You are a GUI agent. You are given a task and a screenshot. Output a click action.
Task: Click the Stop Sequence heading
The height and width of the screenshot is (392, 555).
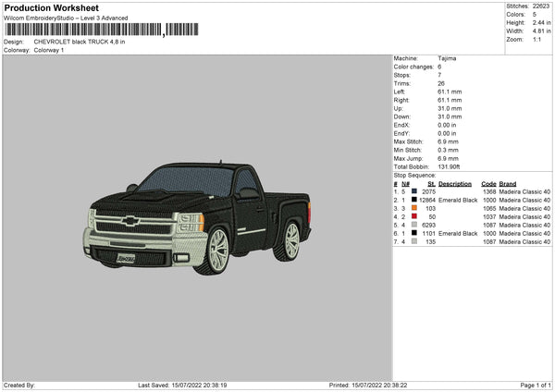(x=414, y=176)
